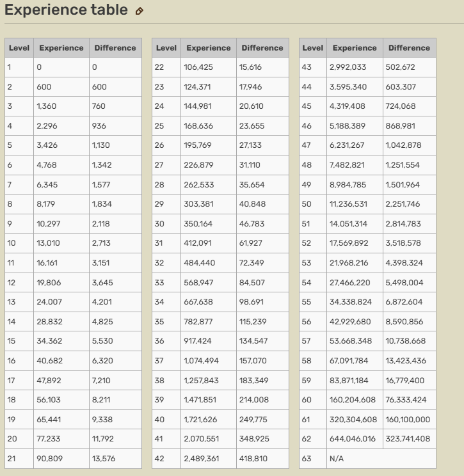Select difference value 72,349
464x476 pixels.
coord(252,263)
